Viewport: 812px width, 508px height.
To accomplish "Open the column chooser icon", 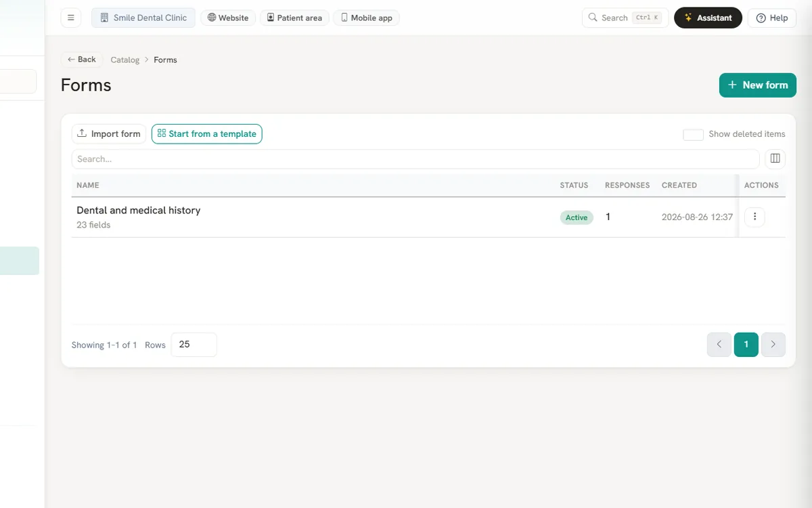I will [x=775, y=158].
